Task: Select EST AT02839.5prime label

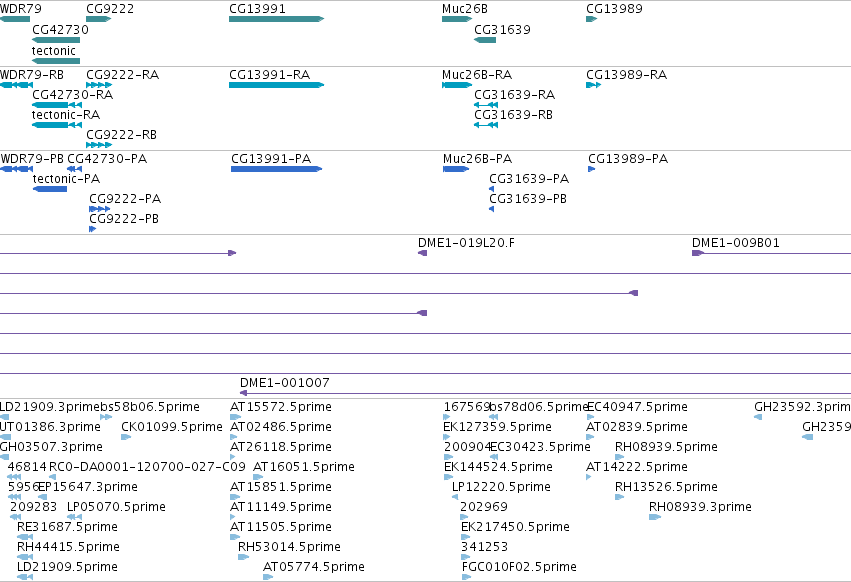Action: pos(637,427)
